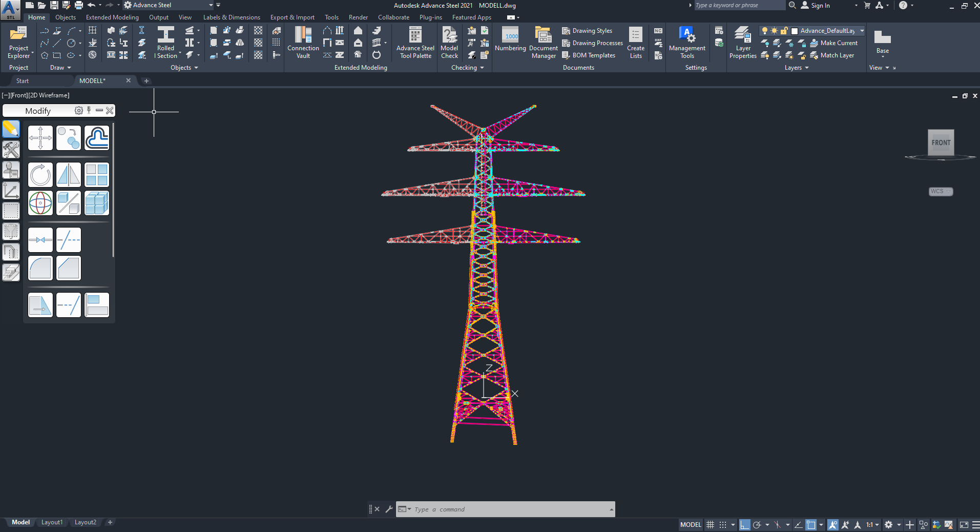Toggle object snap tracking in status bar

(798, 524)
